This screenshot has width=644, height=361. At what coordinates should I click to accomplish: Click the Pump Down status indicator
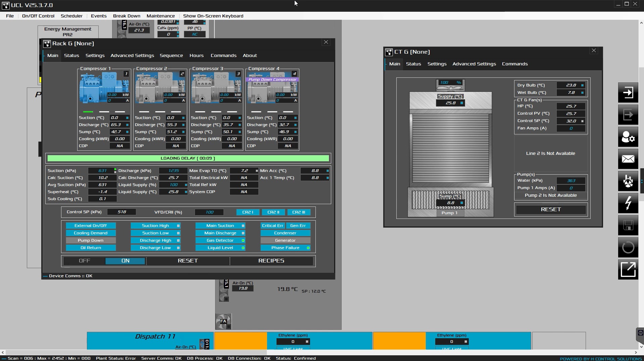pos(91,240)
